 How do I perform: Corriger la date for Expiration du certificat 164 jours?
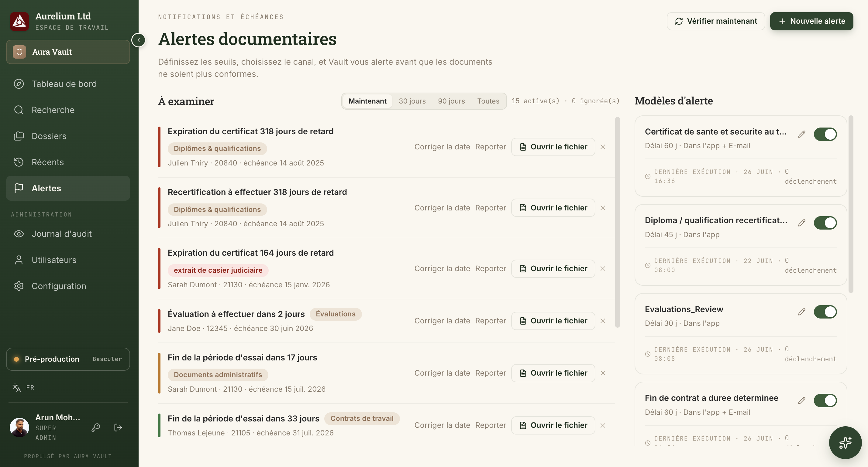pos(442,269)
